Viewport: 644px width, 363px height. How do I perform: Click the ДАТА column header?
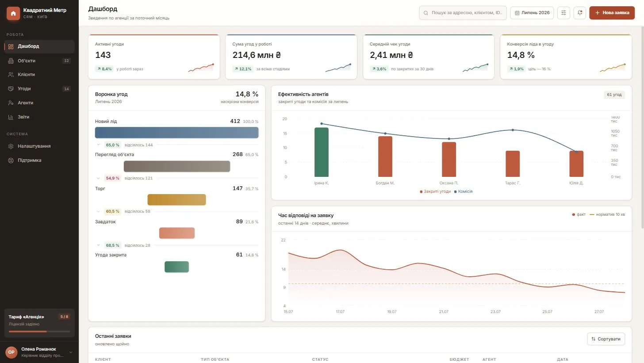(x=563, y=359)
